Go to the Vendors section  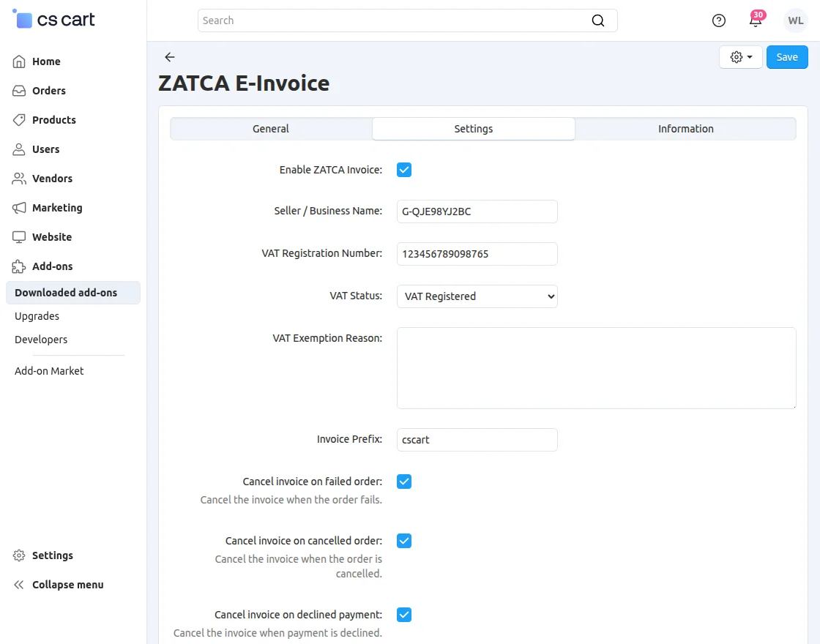tap(52, 178)
